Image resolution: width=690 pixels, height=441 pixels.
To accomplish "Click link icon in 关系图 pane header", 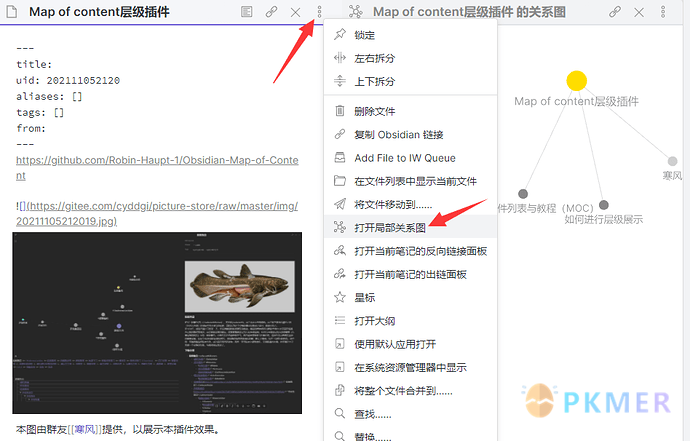I will coord(615,12).
